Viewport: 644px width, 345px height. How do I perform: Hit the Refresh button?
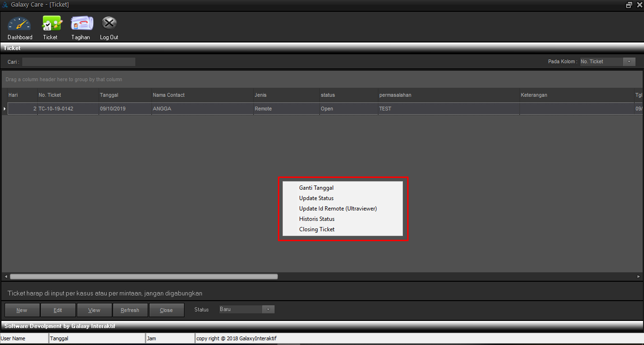point(130,310)
